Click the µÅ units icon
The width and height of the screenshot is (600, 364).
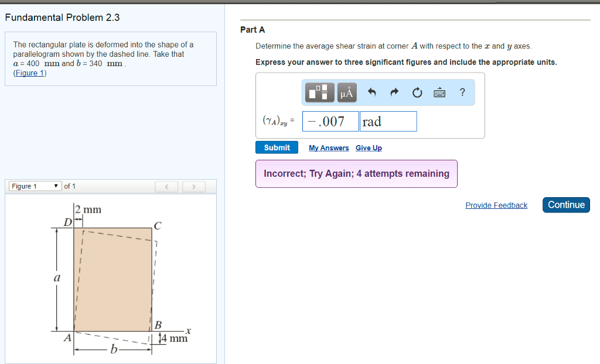[345, 92]
